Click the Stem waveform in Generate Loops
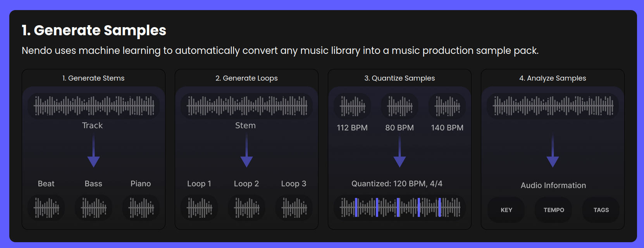 click(247, 106)
